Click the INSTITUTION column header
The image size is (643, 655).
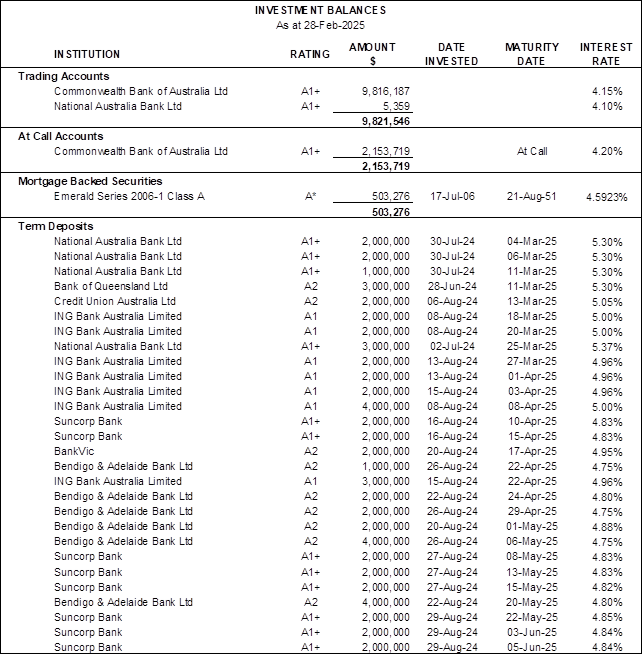point(87,54)
